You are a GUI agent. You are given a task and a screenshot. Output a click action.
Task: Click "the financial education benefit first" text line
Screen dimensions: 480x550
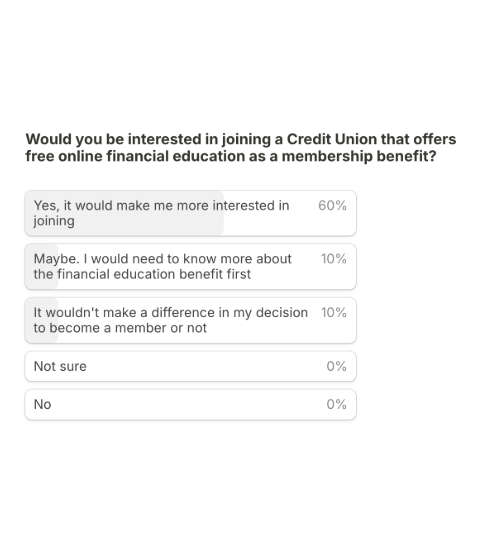tap(142, 274)
